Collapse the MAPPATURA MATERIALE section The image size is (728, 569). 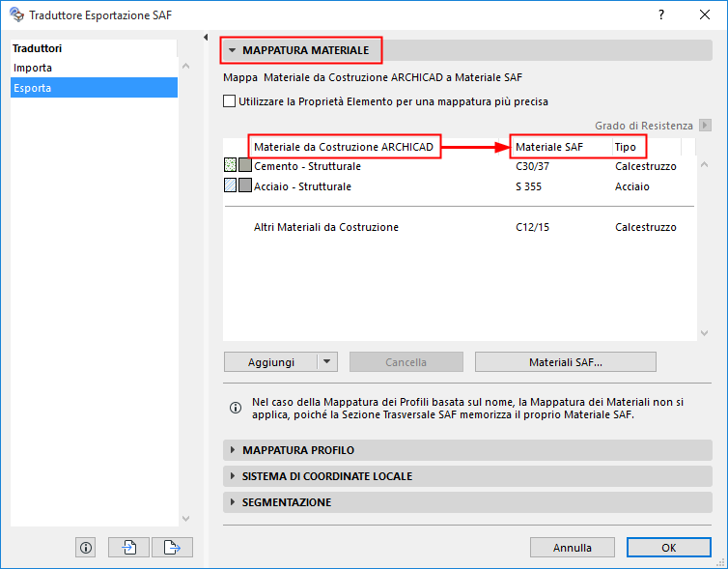(233, 50)
